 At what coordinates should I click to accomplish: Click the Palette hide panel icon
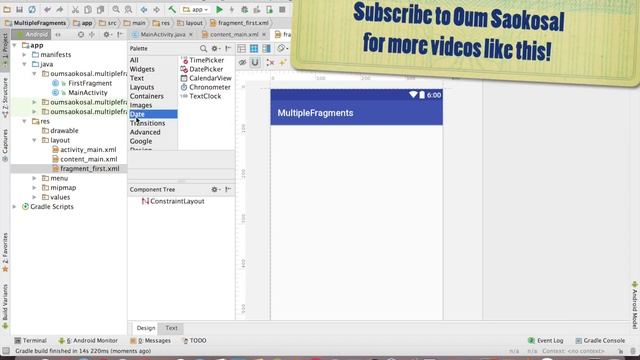point(228,49)
